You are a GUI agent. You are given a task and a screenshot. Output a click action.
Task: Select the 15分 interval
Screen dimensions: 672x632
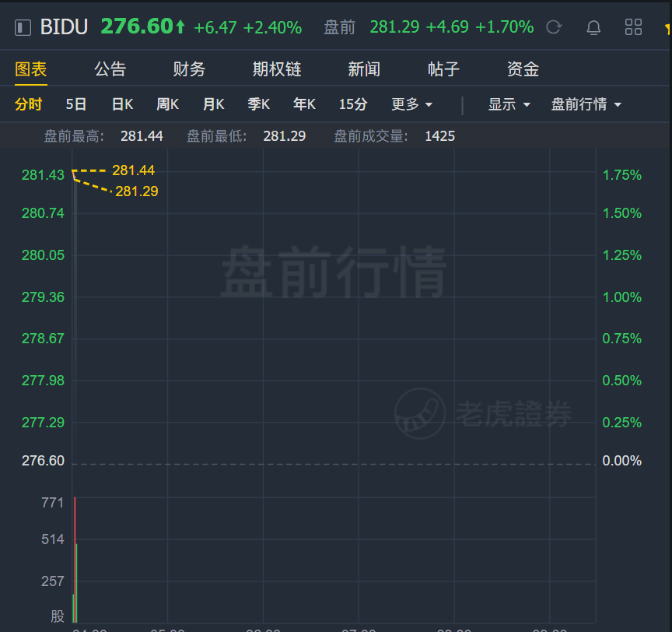pyautogui.click(x=353, y=104)
